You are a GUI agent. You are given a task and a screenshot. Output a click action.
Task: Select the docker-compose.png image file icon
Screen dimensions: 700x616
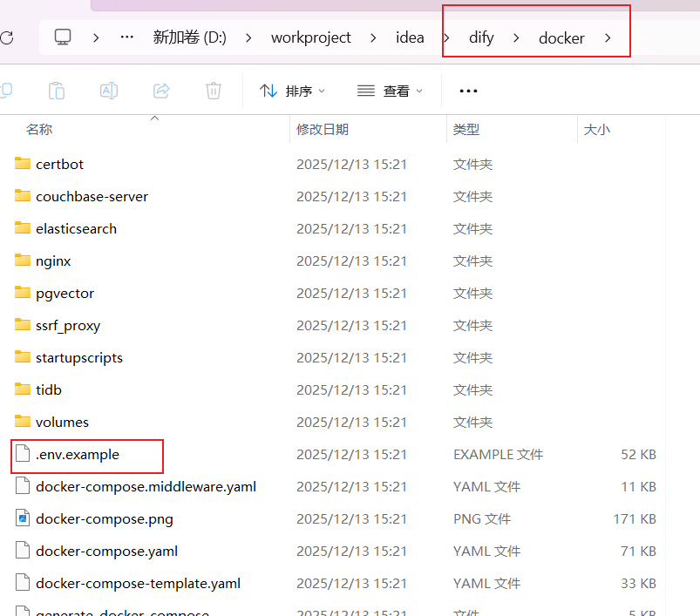pos(23,518)
